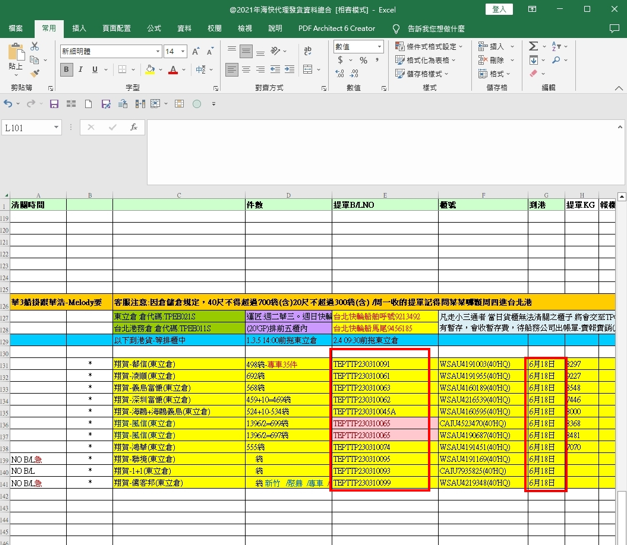The image size is (627, 546).
Task: Click the font color button
Action: click(172, 70)
